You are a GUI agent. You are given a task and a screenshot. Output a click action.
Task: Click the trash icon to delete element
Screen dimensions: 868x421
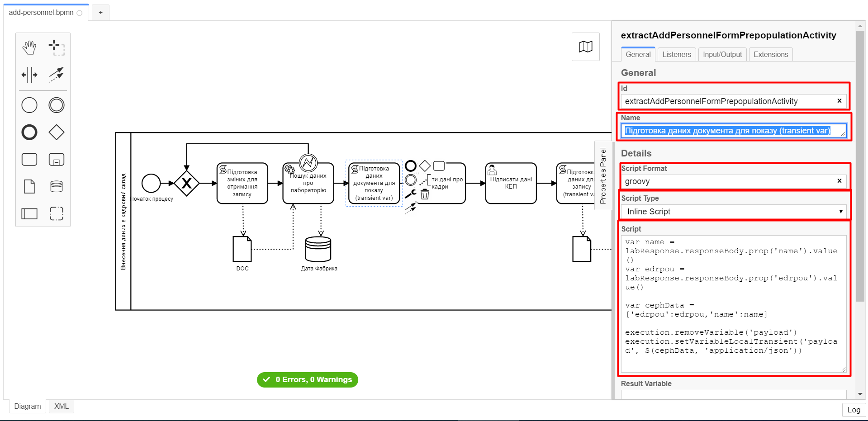[425, 194]
